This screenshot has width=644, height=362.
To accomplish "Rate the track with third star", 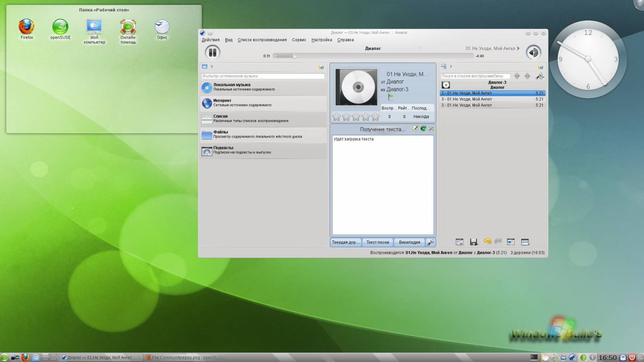I will (356, 117).
